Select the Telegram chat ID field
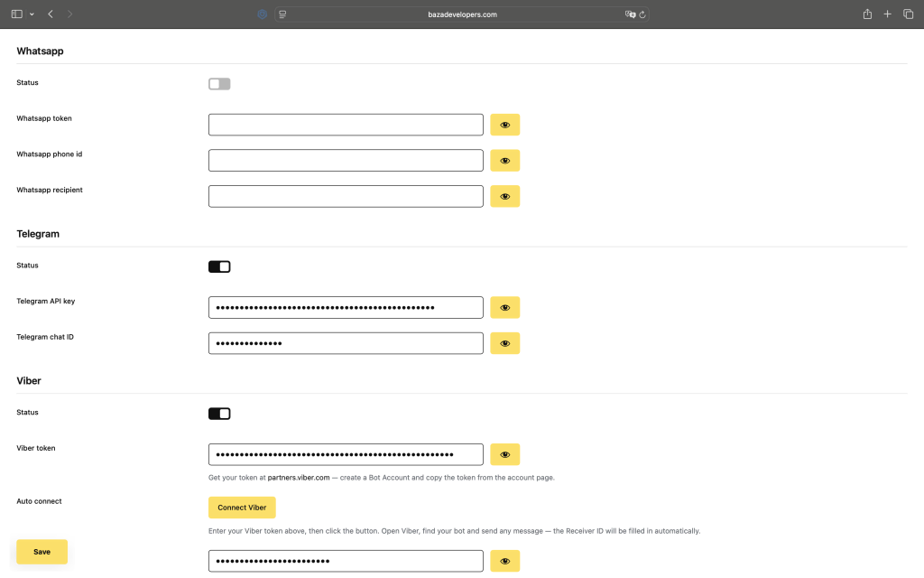The image size is (924, 578). pyautogui.click(x=346, y=343)
